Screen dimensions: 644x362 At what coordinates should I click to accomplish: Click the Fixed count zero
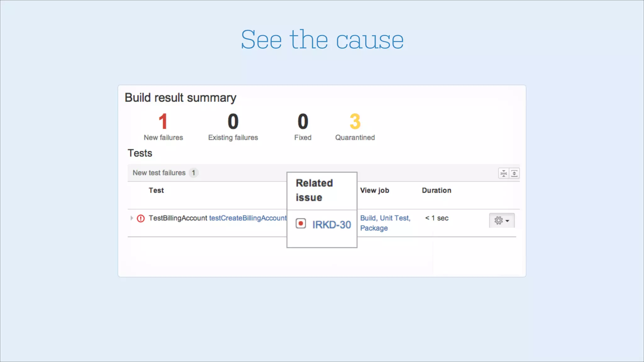click(x=303, y=122)
